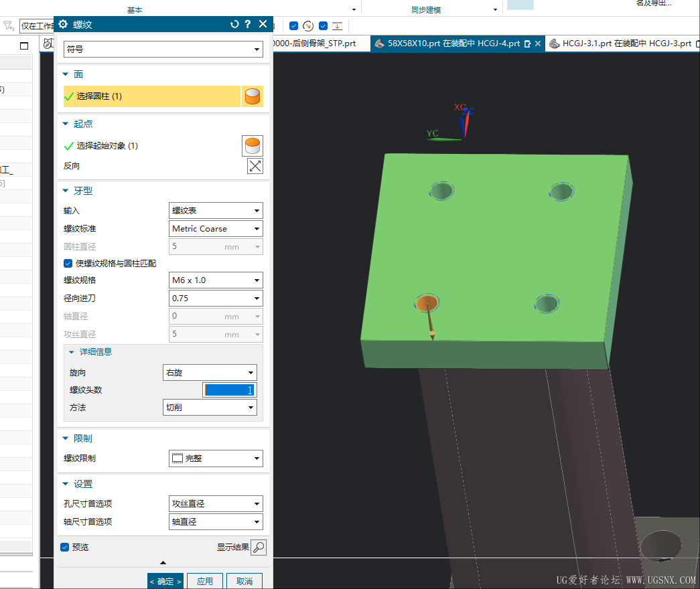Screen dimensions: 700x589
Task: Open the 仅在工作 selection scope dropdown
Action: pos(37,26)
